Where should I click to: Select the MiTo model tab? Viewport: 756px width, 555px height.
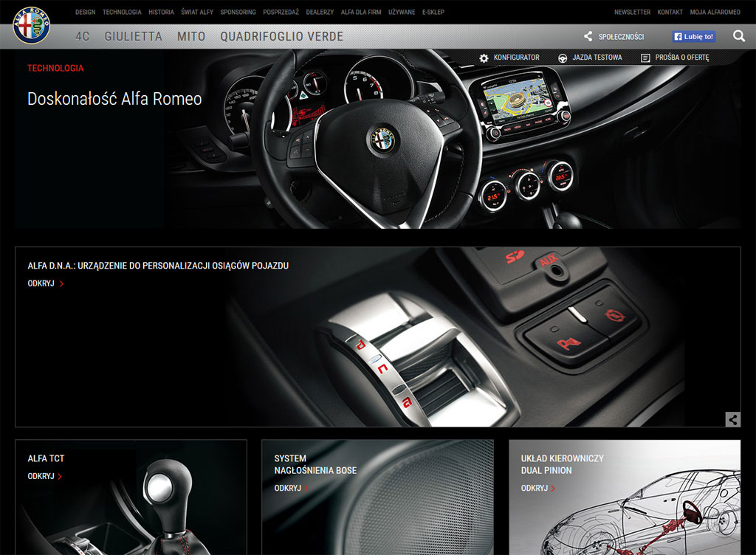[191, 37]
